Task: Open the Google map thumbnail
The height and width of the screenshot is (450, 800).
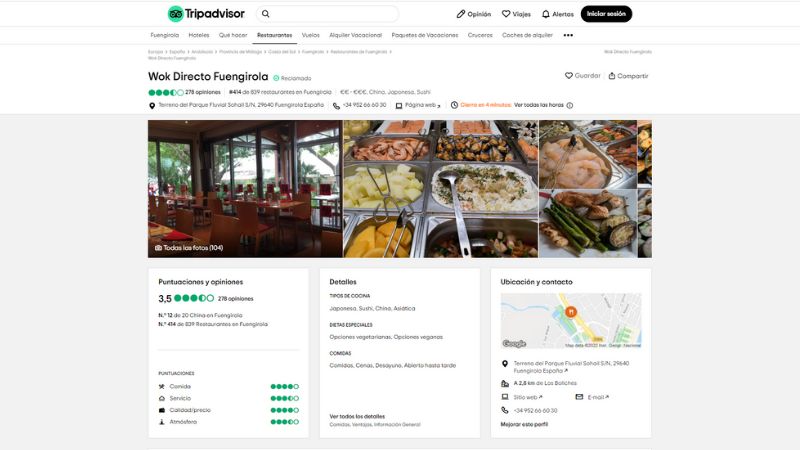Action: (571, 320)
